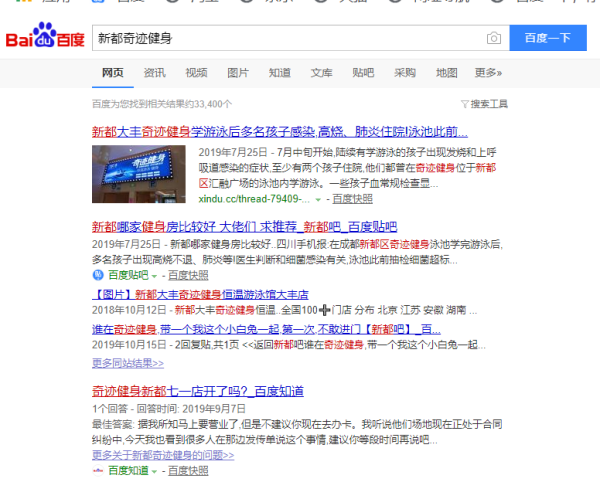Click the 百度知道 source name

[x=128, y=471]
